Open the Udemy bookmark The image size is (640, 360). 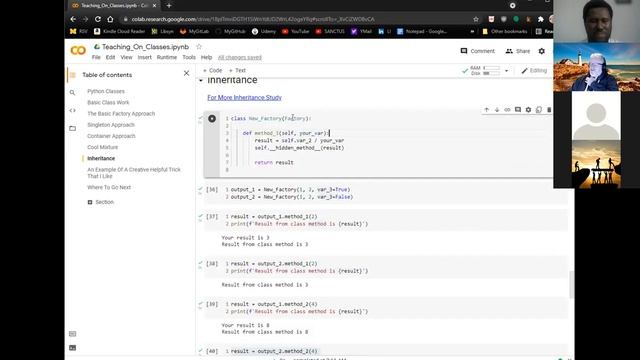264,31
